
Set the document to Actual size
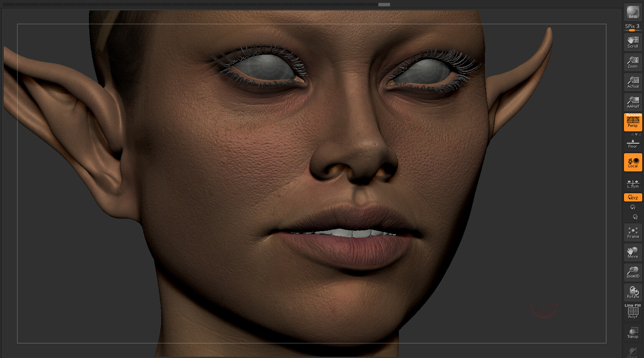coord(633,82)
